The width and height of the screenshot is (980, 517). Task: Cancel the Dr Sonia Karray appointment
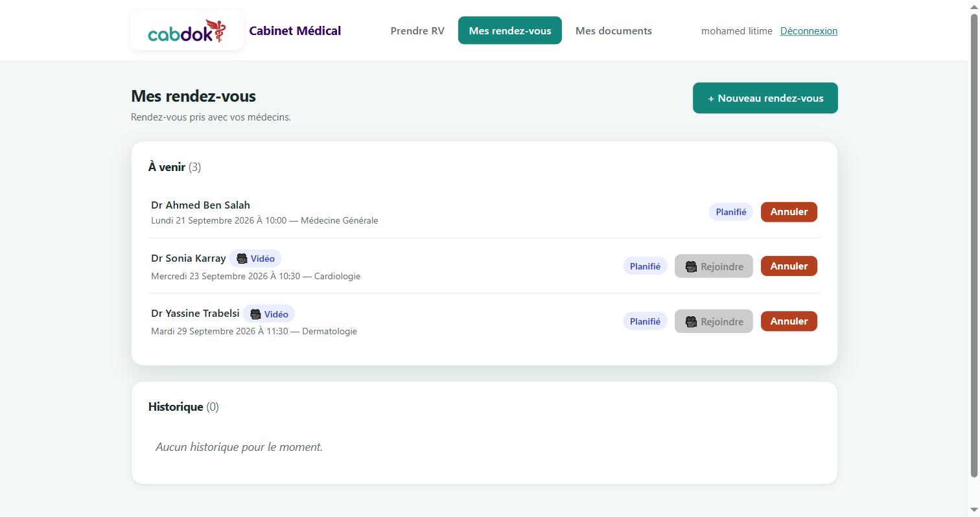789,266
